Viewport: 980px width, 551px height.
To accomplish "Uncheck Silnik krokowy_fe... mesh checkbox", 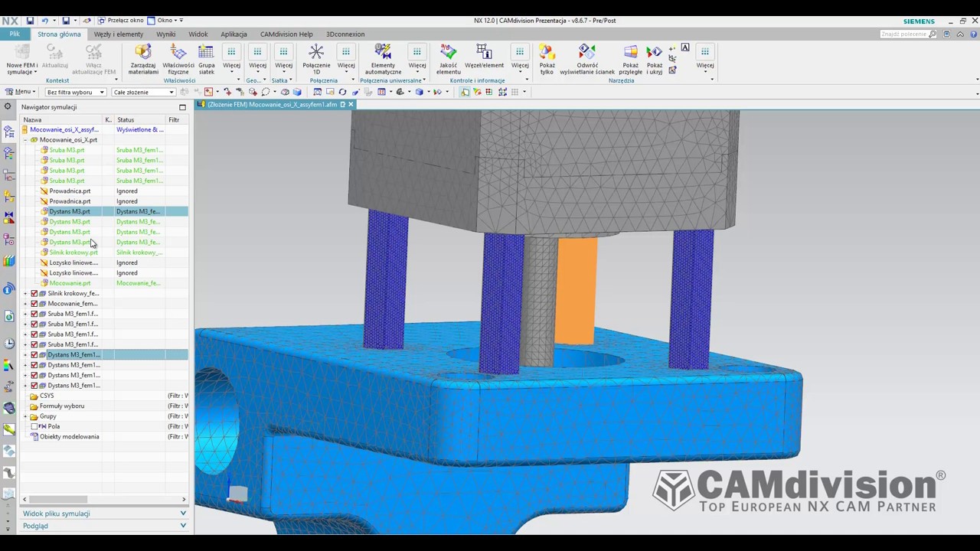I will (34, 293).
